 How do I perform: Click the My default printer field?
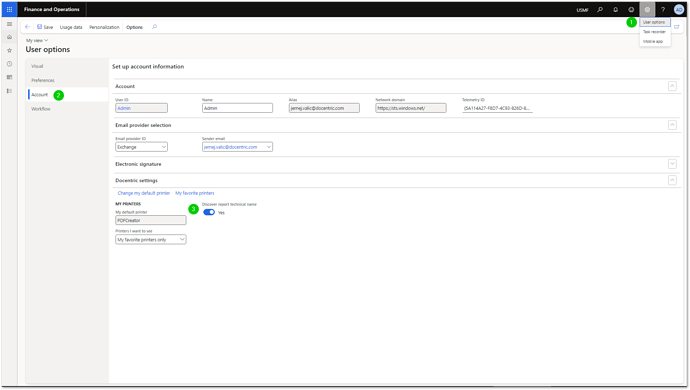[x=150, y=220]
